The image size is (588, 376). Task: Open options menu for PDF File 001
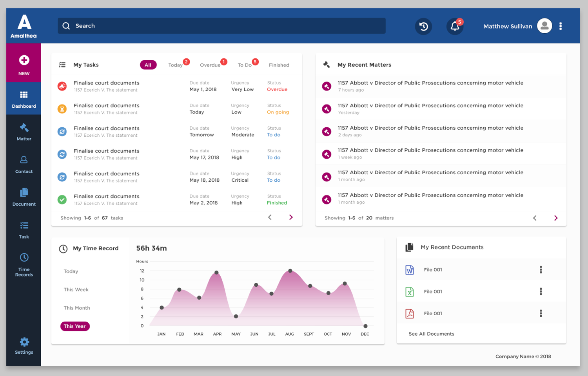point(541,313)
